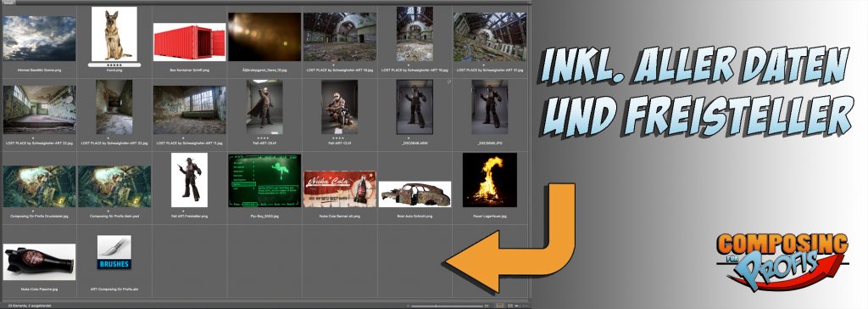Select the Fall ART Freisteller.png cutout thumbnail

tap(189, 180)
